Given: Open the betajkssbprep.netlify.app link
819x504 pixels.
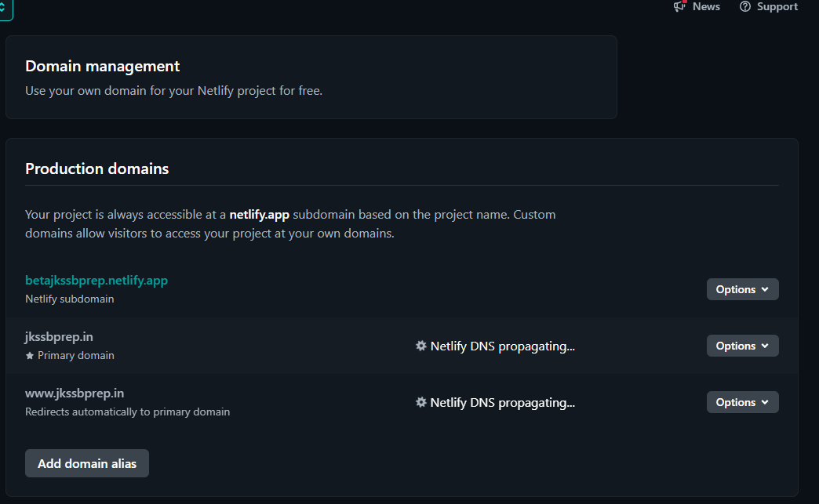Looking at the screenshot, I should pos(96,280).
